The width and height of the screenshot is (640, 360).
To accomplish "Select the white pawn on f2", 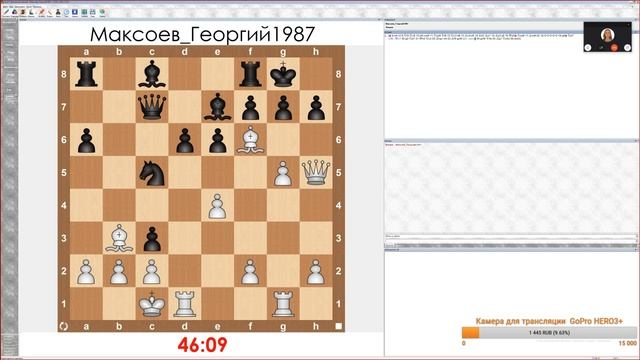I will coord(250,271).
